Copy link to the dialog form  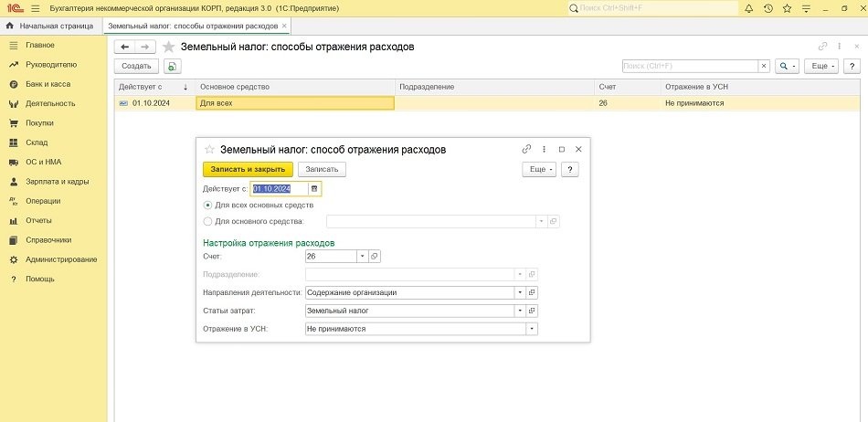(526, 149)
